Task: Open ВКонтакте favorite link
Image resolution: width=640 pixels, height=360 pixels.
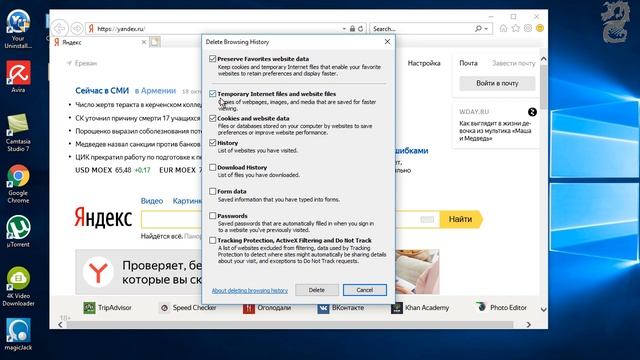Action: 341,308
